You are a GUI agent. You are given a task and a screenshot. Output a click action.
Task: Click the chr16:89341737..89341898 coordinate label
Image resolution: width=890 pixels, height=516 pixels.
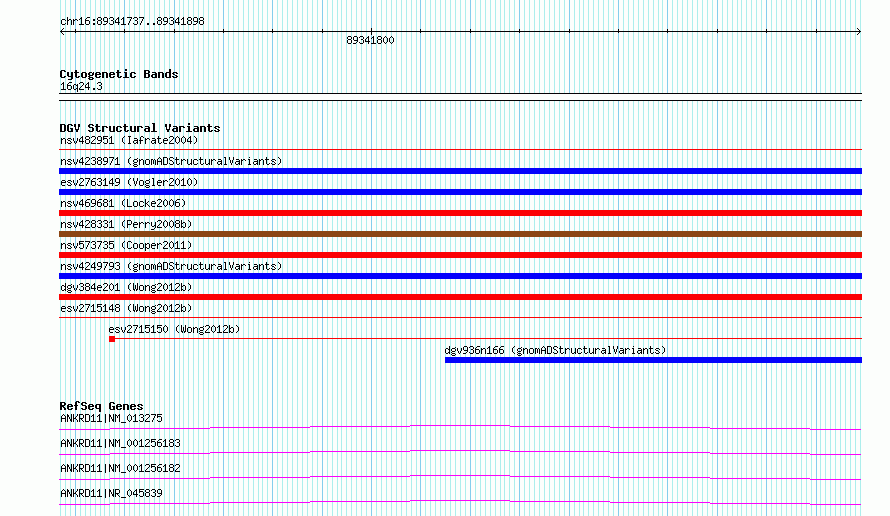[132, 22]
